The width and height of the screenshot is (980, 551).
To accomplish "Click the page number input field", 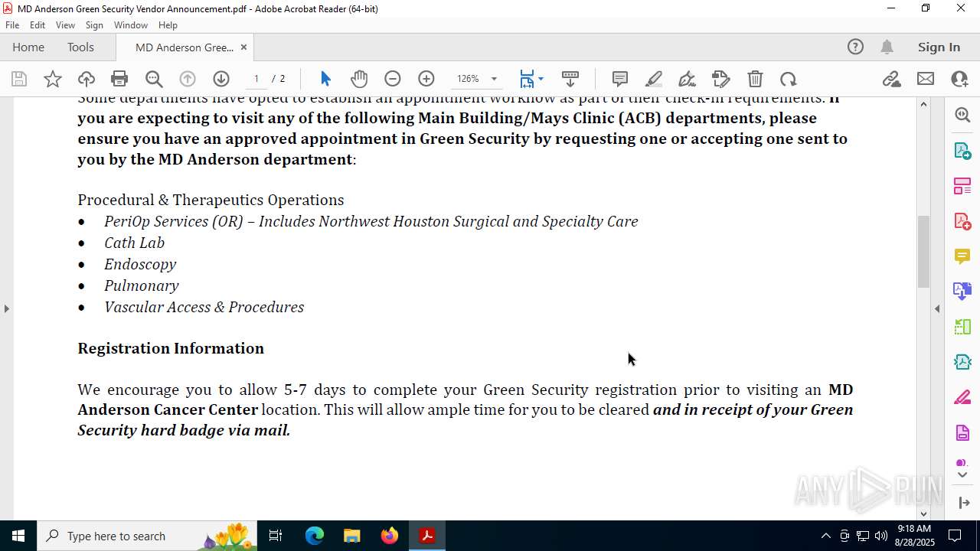I will point(256,79).
